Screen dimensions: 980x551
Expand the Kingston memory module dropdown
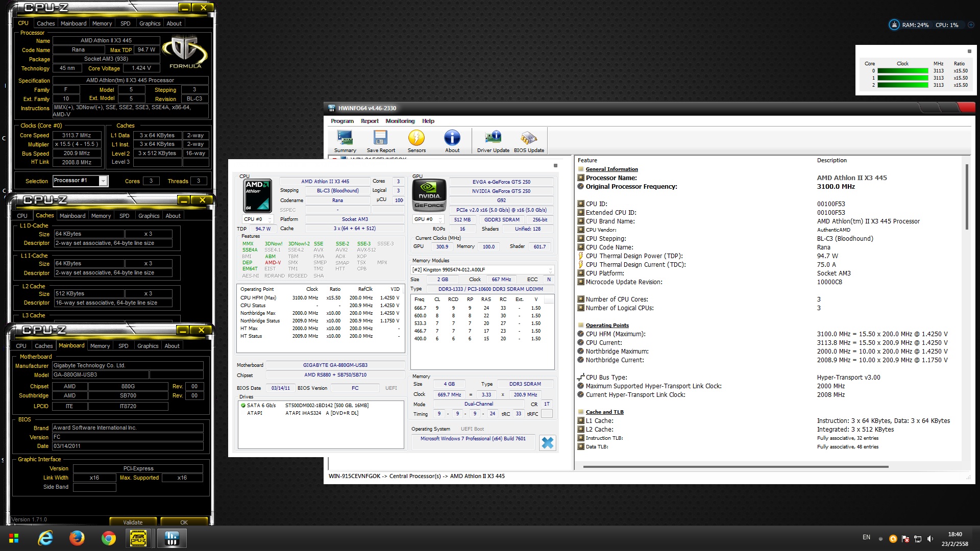550,270
